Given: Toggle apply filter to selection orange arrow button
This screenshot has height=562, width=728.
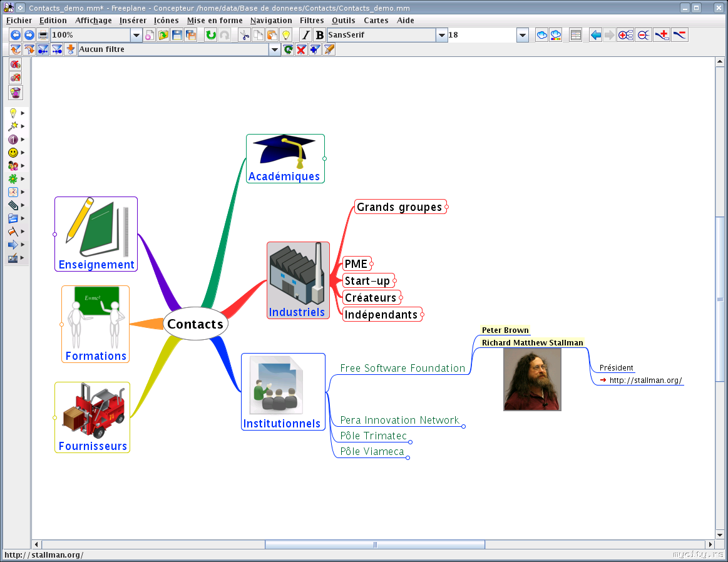Looking at the screenshot, I should pos(70,49).
